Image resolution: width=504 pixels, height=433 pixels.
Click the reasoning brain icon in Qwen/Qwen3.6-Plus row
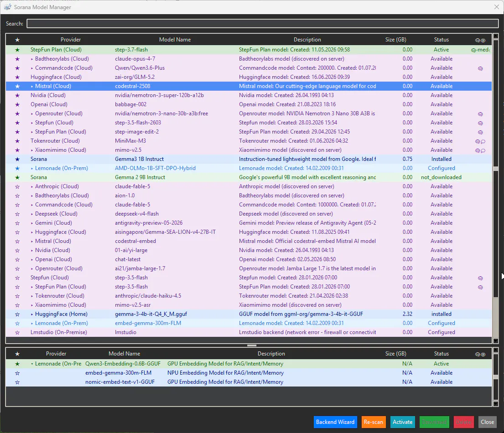tap(480, 68)
